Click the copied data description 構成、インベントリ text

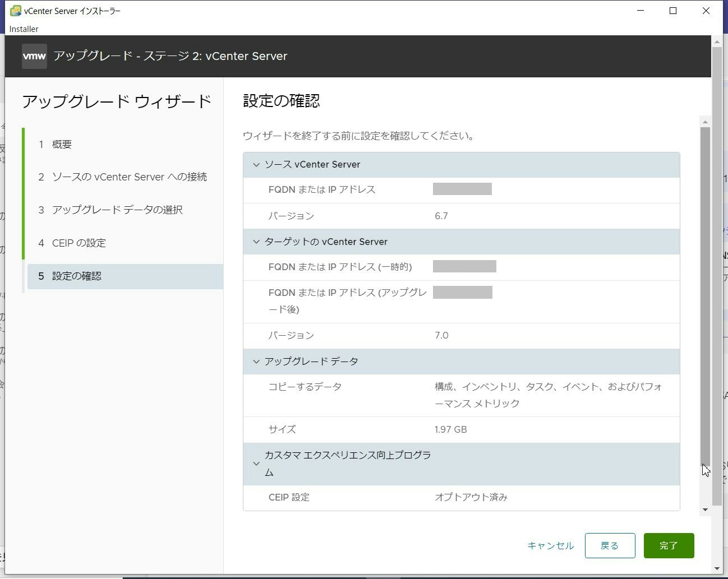[548, 395]
